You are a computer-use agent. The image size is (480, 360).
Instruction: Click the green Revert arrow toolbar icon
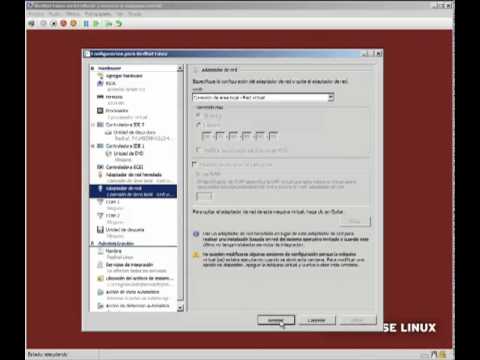[119, 24]
